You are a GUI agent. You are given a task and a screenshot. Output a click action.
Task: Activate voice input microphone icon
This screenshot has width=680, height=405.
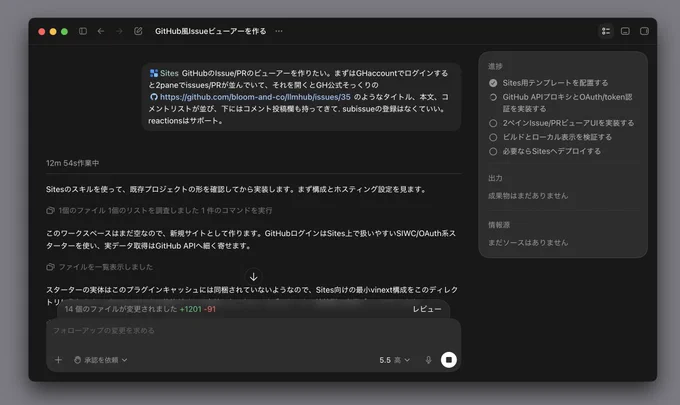tap(428, 360)
